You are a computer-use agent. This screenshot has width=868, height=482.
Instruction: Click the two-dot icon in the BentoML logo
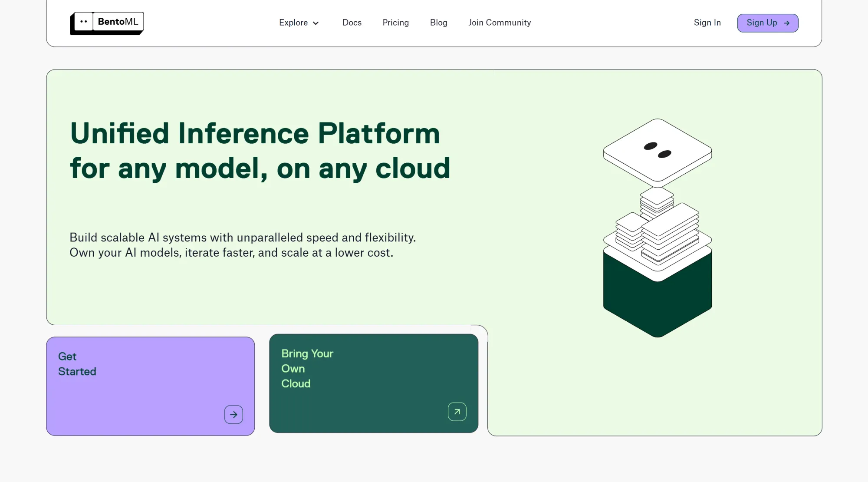pyautogui.click(x=83, y=21)
